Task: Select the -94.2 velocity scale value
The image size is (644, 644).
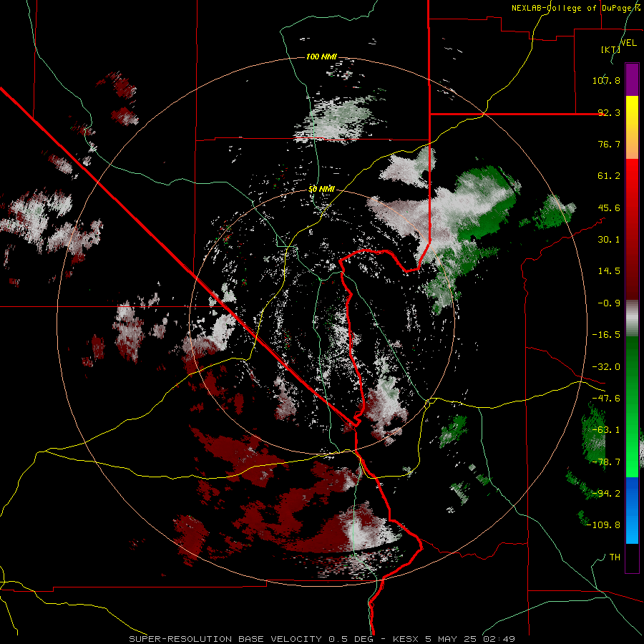Action: coord(606,493)
